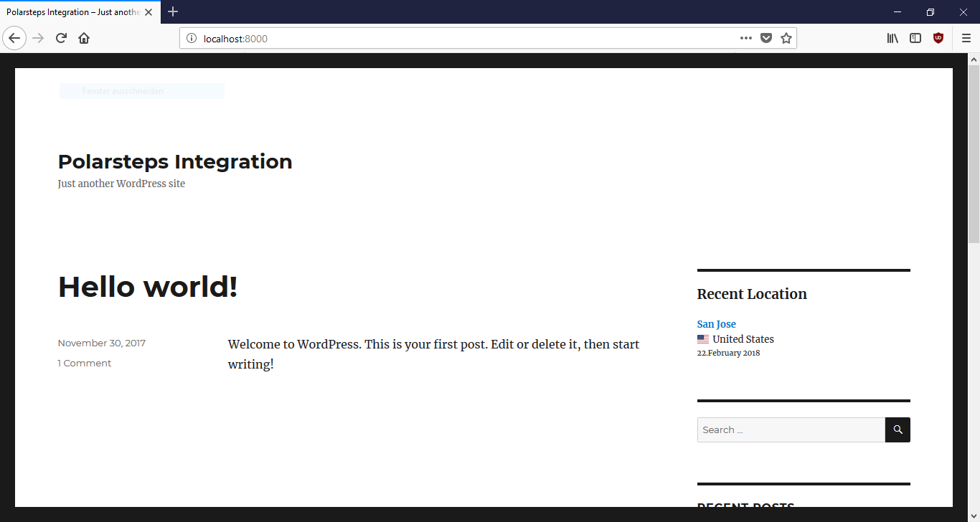Reload the current page

pos(62,38)
